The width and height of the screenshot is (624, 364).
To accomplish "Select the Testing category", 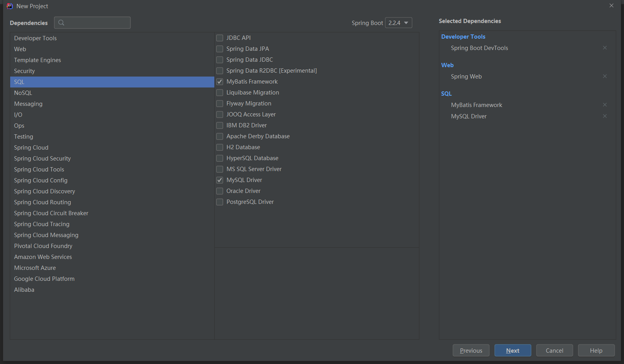I will 112,137.
